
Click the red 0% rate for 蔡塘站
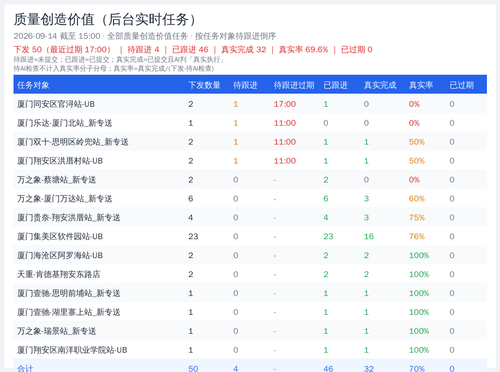414,180
